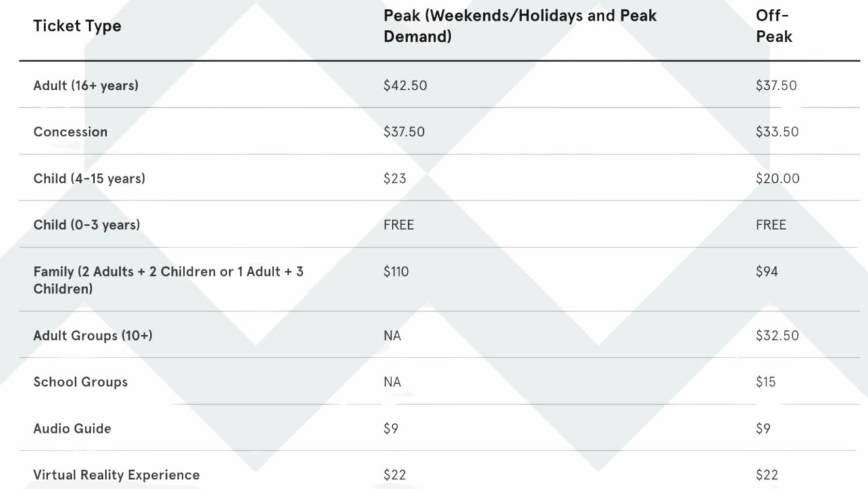The height and width of the screenshot is (489, 868).
Task: Click the $42.50 Adult peak price
Action: [405, 85]
